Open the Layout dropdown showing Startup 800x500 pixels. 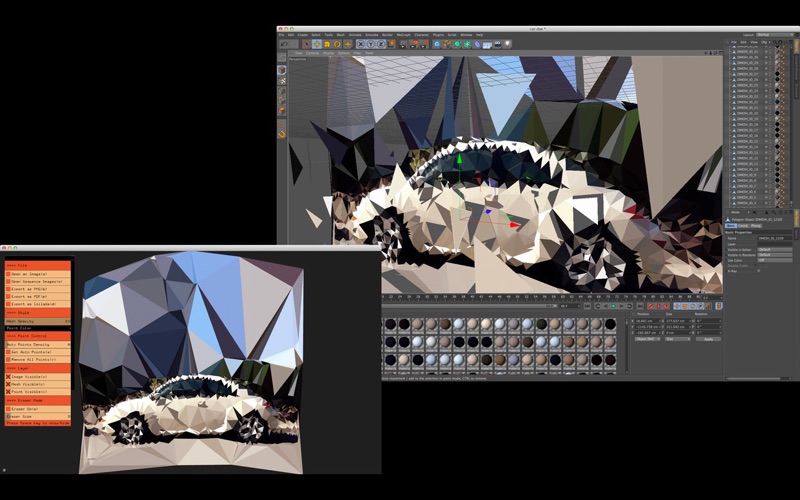(774, 35)
